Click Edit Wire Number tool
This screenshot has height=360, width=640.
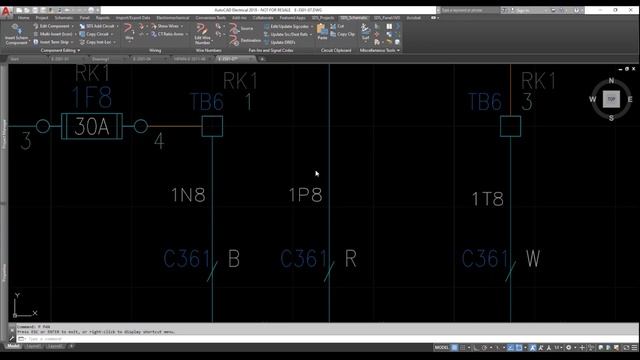[x=202, y=34]
